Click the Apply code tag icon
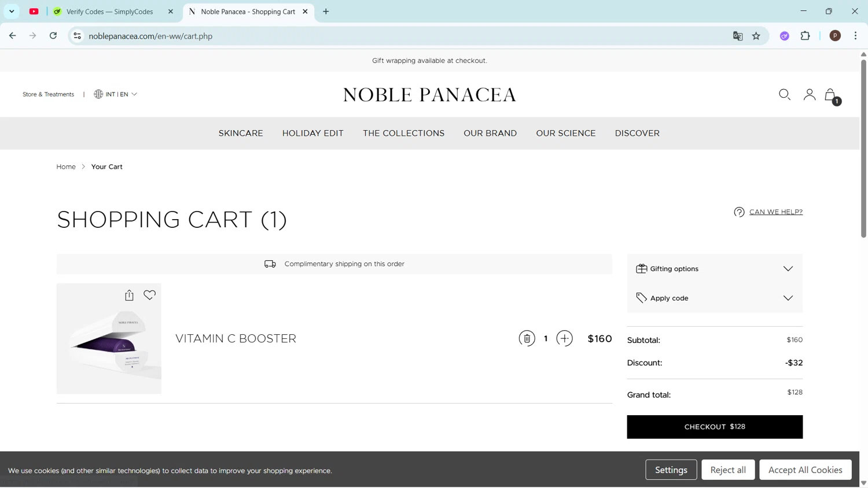868x488 pixels. 641,298
